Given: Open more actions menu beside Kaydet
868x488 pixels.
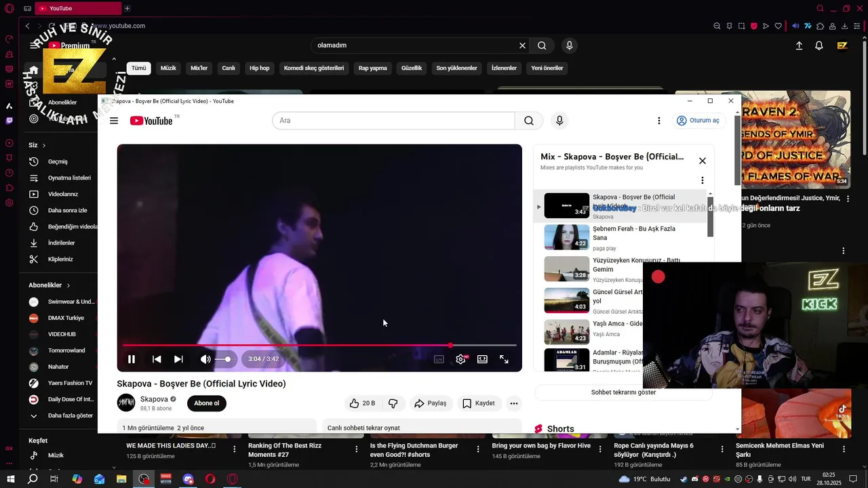Looking at the screenshot, I should pyautogui.click(x=514, y=403).
